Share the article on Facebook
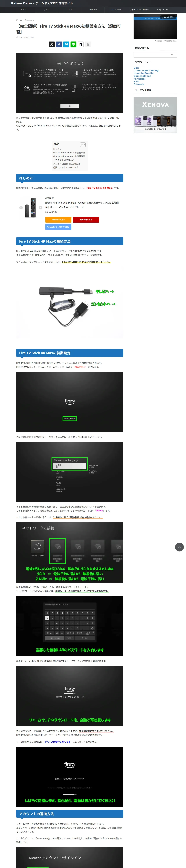The height and width of the screenshot is (868, 186). [x=59, y=44]
